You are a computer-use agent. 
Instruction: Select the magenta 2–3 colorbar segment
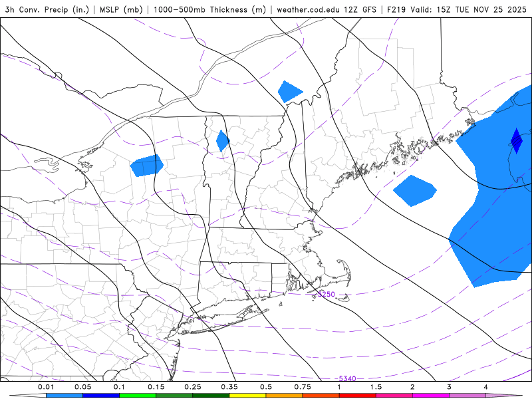[x=431, y=396]
